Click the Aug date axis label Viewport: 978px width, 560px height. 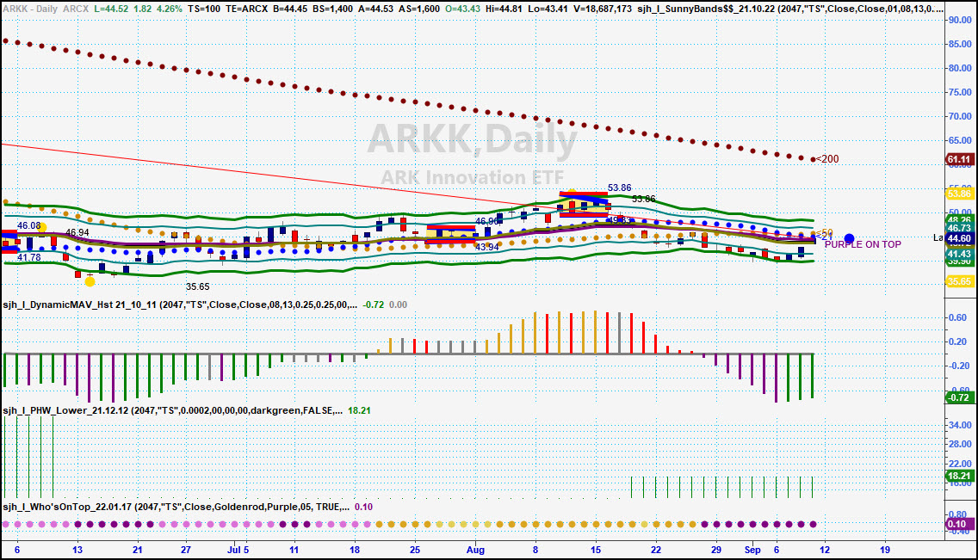click(475, 550)
